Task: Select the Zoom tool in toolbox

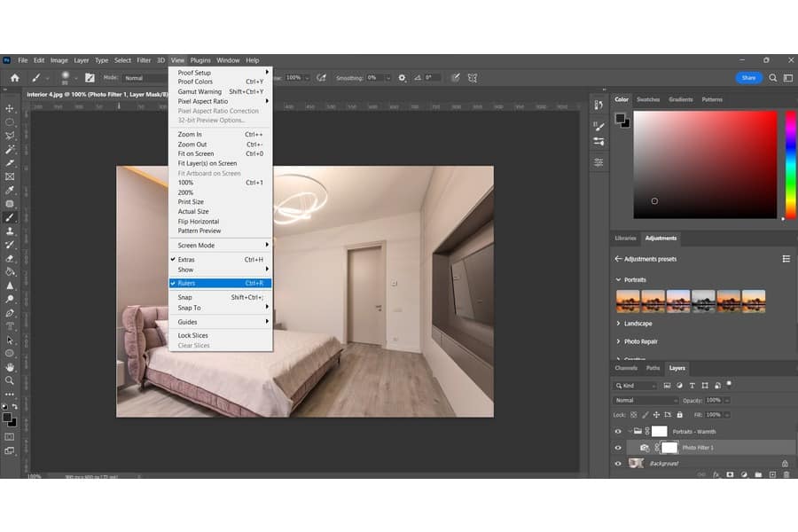Action: tap(10, 380)
